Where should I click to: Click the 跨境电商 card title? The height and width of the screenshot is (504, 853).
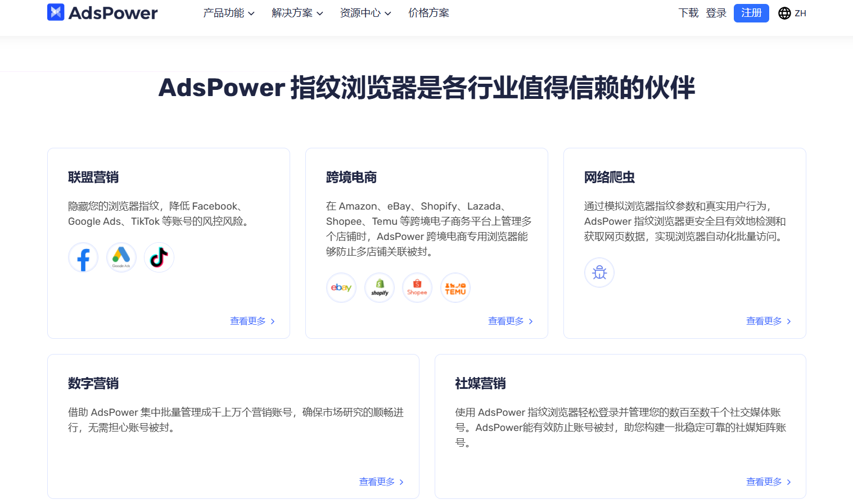(x=351, y=178)
